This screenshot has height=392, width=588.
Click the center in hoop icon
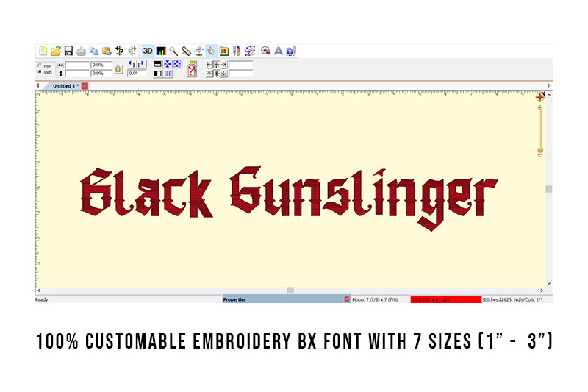coord(168,64)
